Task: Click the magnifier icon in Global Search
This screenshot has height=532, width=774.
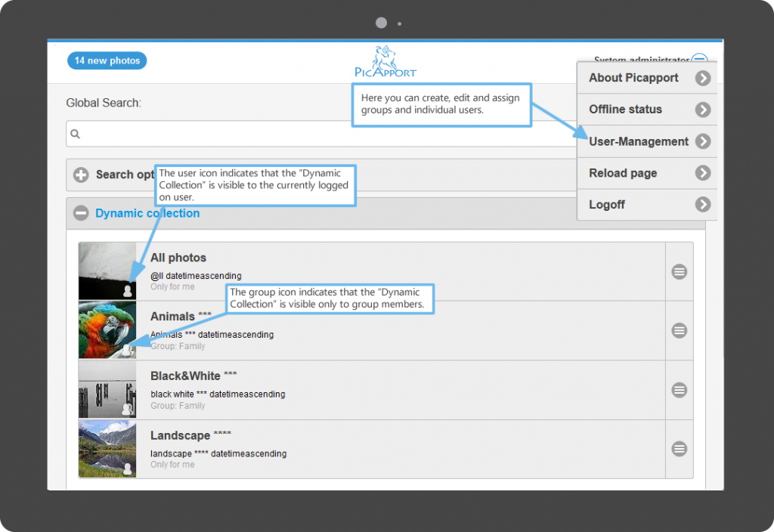Action: tap(76, 135)
